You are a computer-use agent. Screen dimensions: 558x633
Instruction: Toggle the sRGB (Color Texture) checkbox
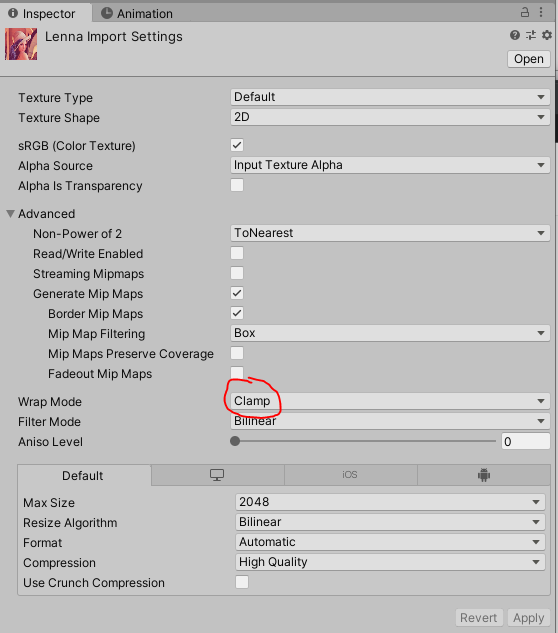pos(237,145)
